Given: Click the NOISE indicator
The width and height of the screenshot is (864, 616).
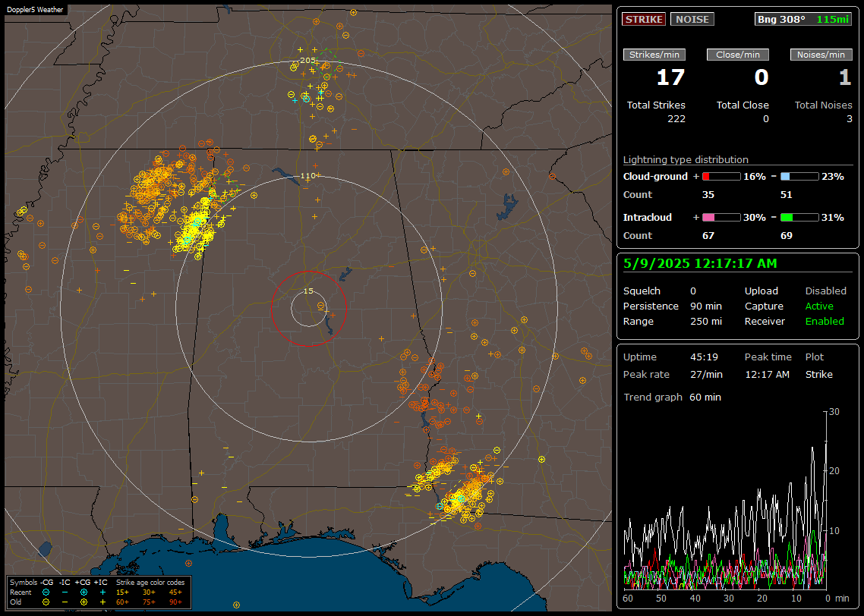Looking at the screenshot, I should coord(692,19).
